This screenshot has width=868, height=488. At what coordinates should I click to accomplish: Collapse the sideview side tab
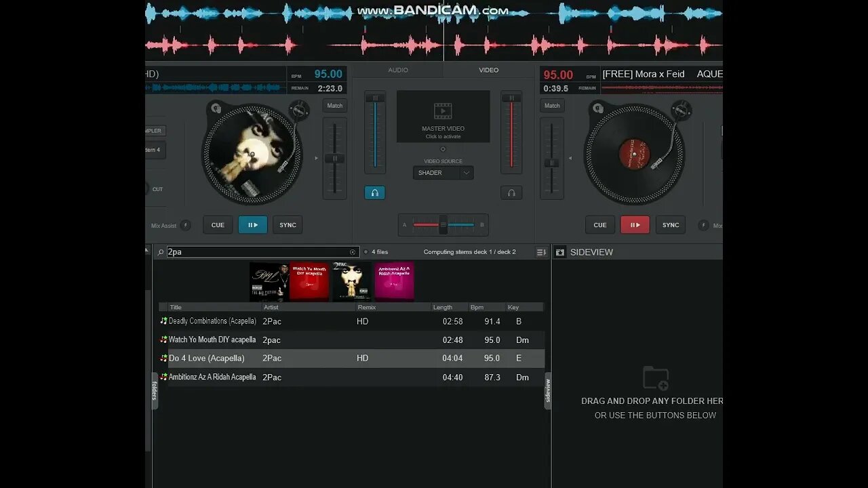(548, 390)
